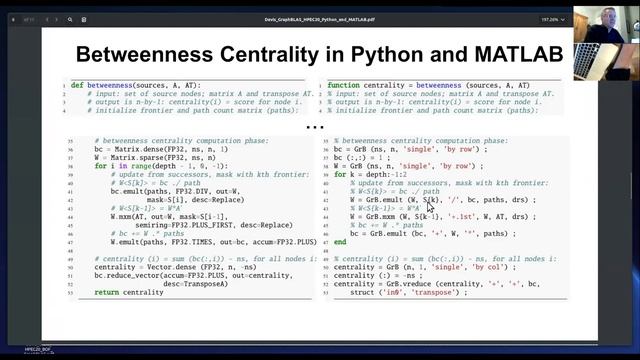Click the PDF viewer vertical scrollbar handle

pyautogui.click(x=632, y=186)
